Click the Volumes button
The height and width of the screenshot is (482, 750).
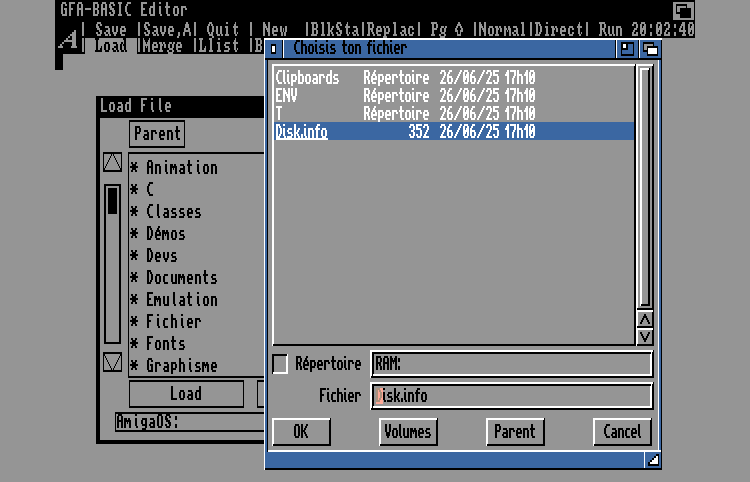click(x=408, y=432)
